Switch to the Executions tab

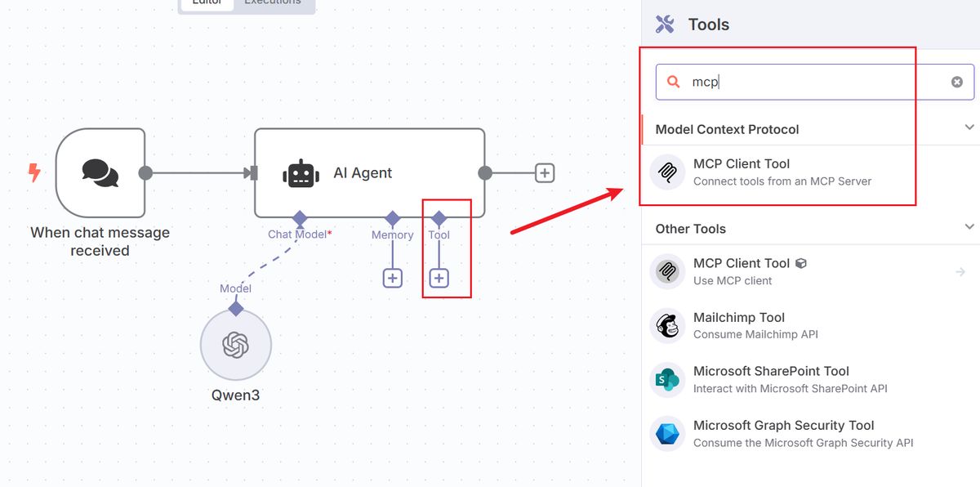[x=274, y=2]
